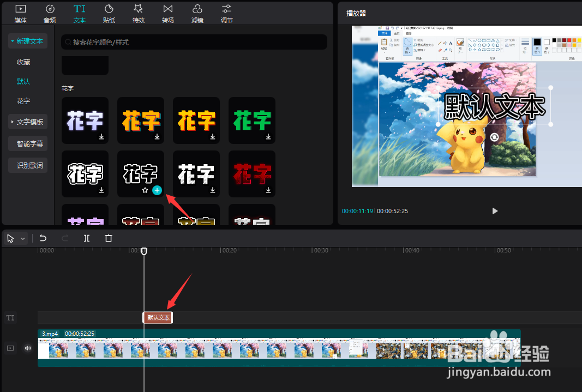Open 识别歌词 lyric recognition
The image size is (582, 392).
28,165
